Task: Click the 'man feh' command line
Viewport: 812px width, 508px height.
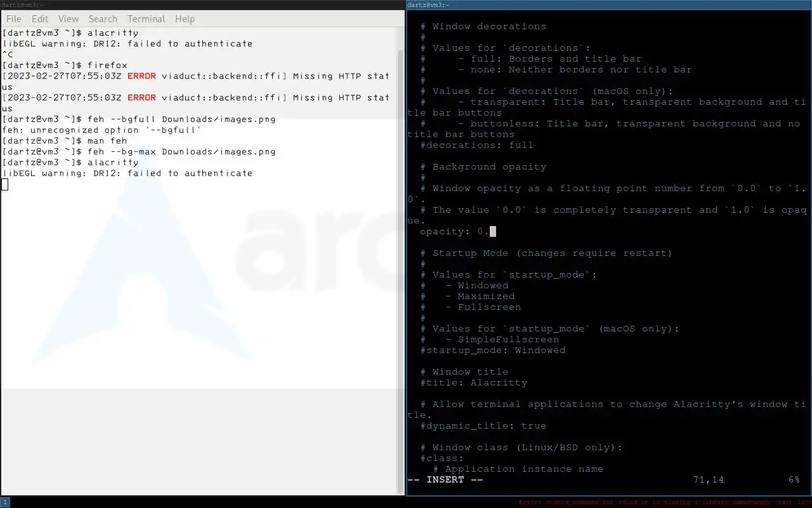Action: tap(65, 141)
